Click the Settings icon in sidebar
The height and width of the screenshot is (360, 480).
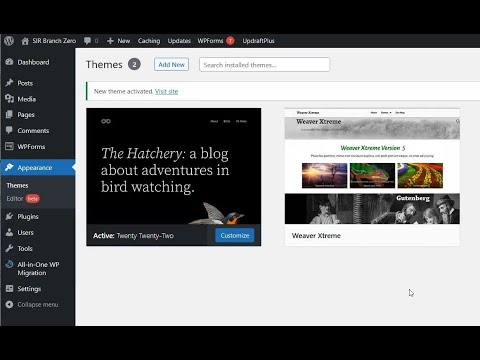coord(9,288)
